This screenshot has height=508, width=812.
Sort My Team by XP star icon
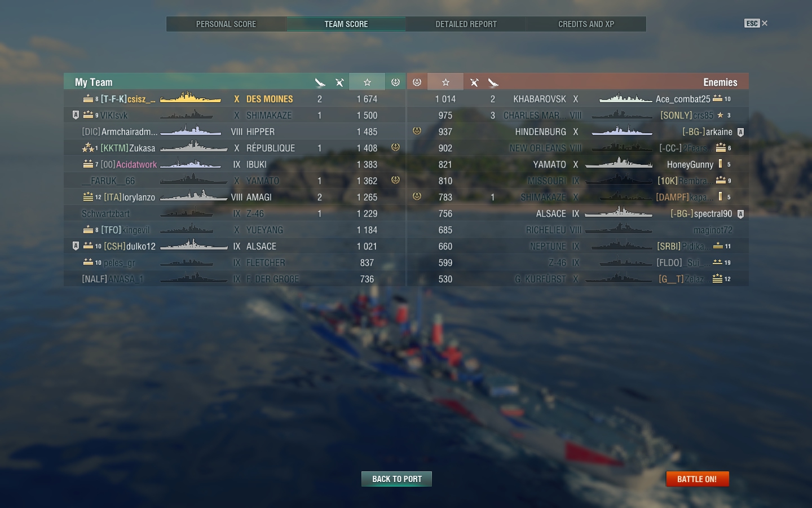coord(367,82)
